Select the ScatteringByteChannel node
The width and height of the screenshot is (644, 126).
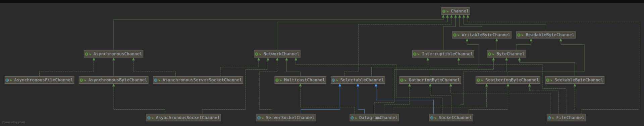click(x=508, y=80)
